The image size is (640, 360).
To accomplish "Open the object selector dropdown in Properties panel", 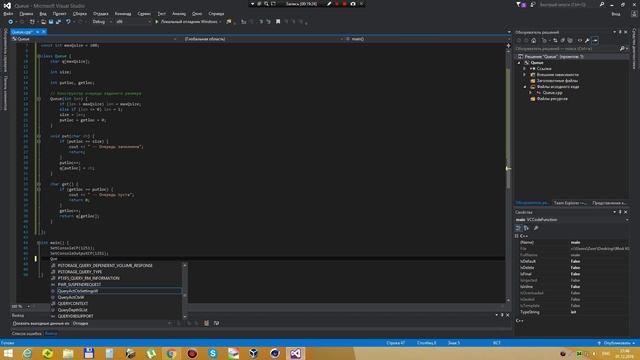I will click(x=571, y=220).
